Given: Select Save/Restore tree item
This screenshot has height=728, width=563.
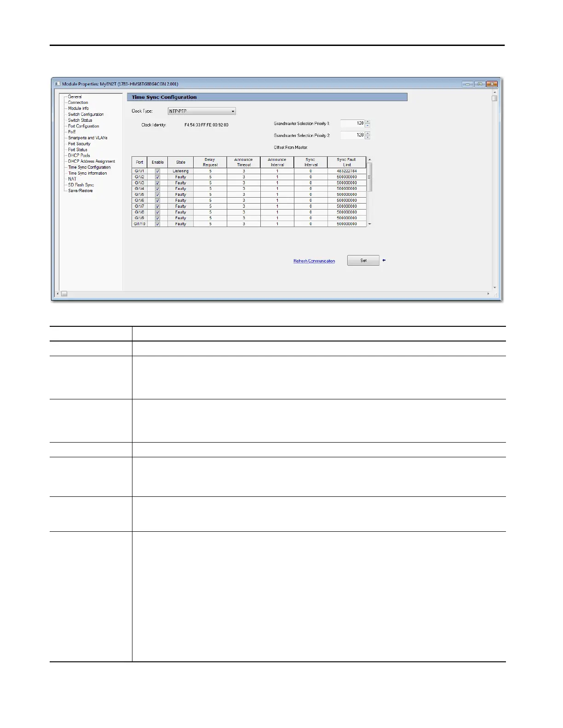Looking at the screenshot, I should pyautogui.click(x=80, y=191).
